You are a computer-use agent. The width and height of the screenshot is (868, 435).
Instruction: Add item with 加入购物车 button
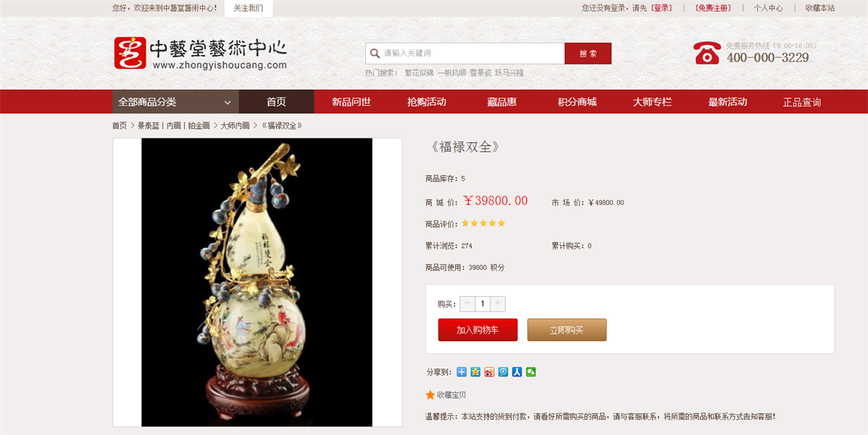tap(478, 330)
